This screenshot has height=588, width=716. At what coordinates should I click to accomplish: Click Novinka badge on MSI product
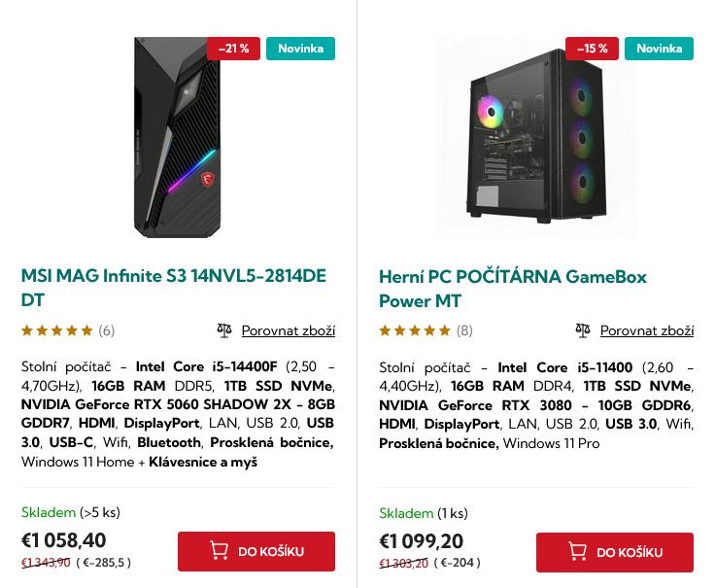(x=300, y=49)
